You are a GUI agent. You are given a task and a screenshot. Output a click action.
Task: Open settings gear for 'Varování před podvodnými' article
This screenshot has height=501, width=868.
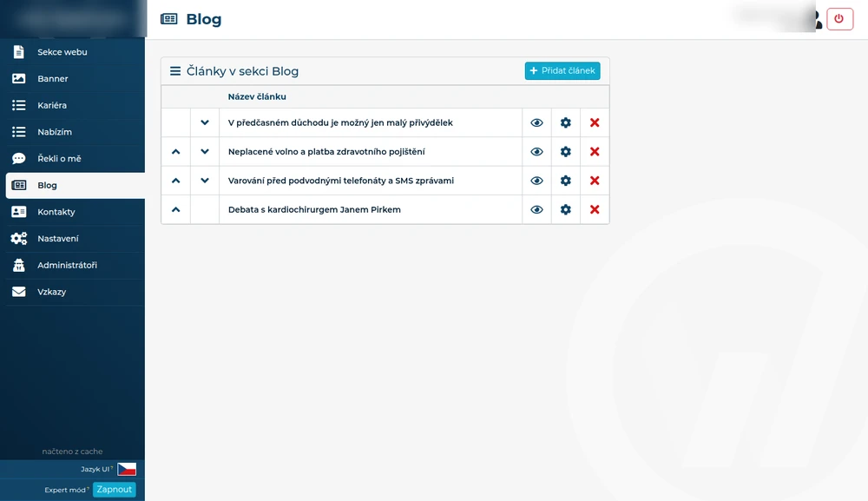pos(565,181)
